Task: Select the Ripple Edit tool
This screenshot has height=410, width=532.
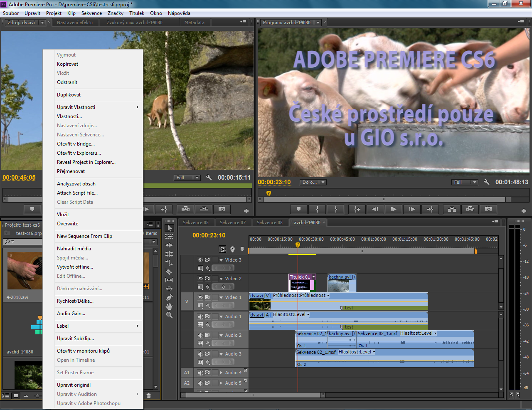Action: coord(169,245)
